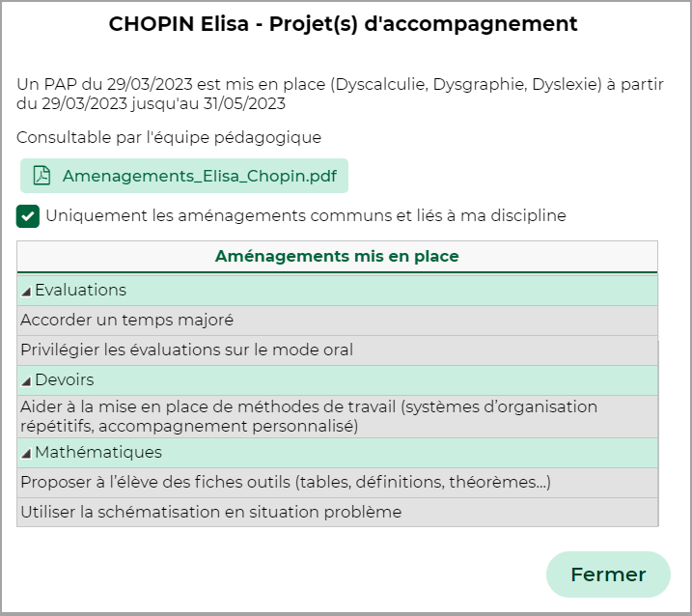Image resolution: width=692 pixels, height=616 pixels.
Task: Click the Fermer button
Action: 608,574
